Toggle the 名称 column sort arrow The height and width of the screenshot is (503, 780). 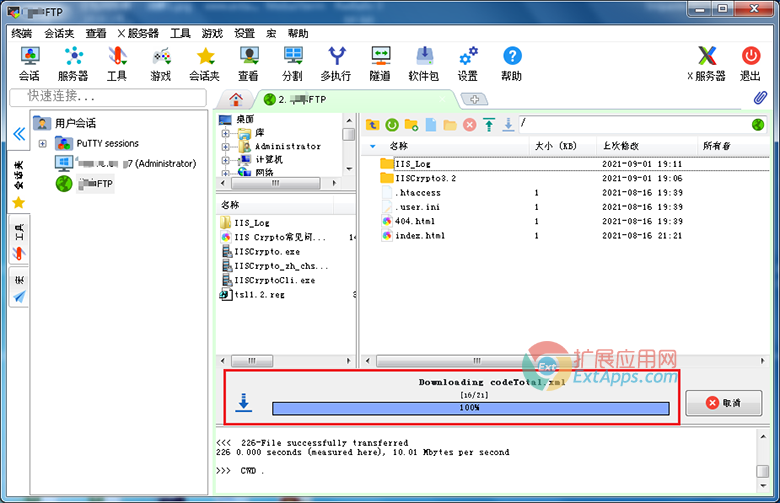(x=373, y=146)
